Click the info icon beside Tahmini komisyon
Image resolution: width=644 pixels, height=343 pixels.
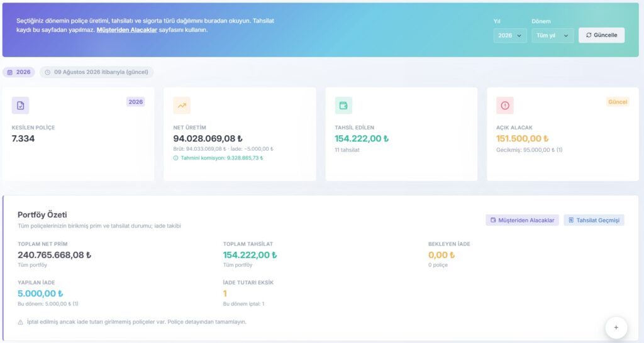point(176,158)
